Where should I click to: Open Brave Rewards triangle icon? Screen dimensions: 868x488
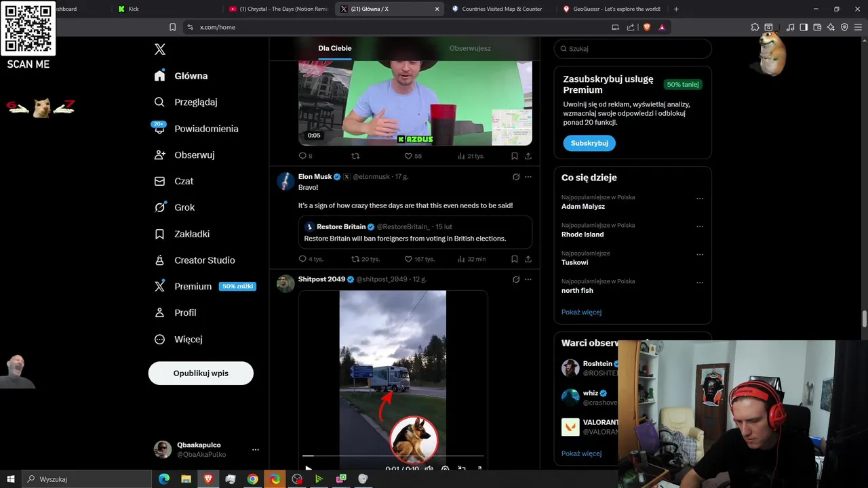coord(662,27)
